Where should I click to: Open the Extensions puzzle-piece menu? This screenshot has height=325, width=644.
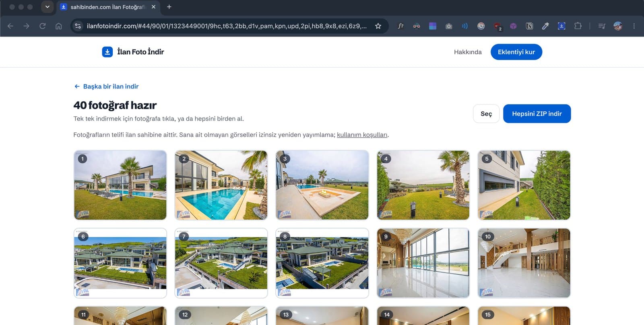click(x=578, y=26)
